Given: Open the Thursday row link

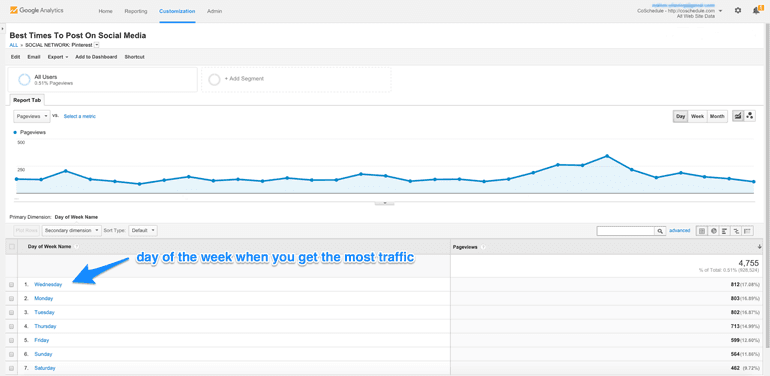Looking at the screenshot, I should pyautogui.click(x=45, y=326).
